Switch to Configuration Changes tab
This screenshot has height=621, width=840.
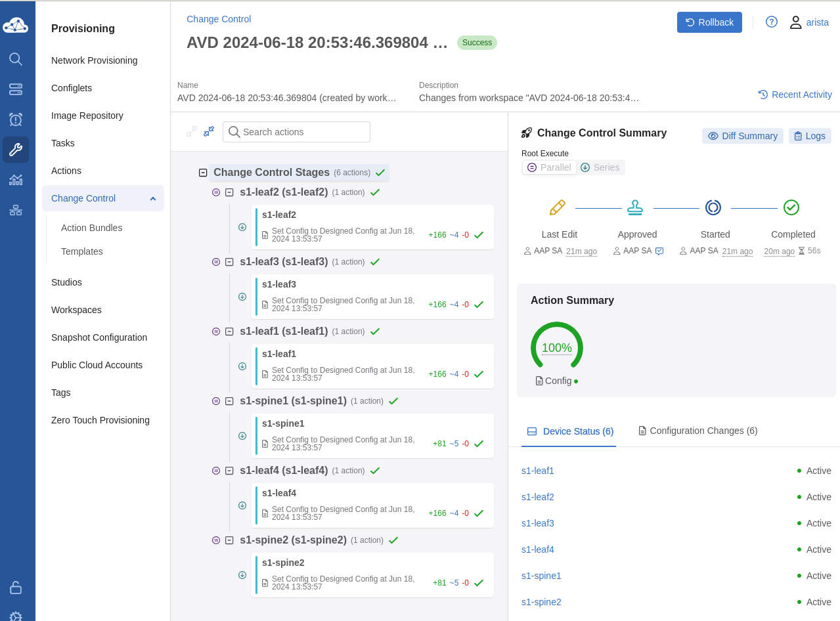click(697, 431)
